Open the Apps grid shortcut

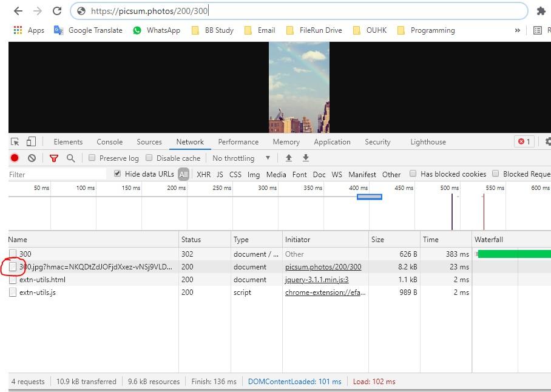(29, 30)
